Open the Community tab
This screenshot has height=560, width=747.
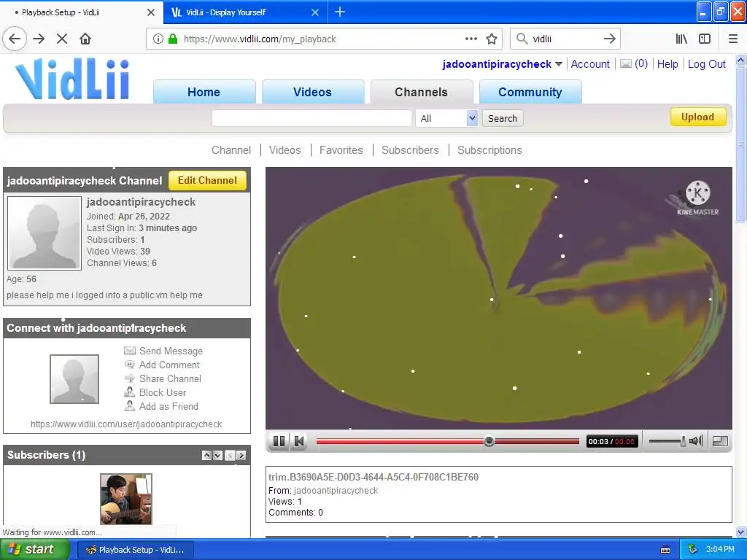(x=530, y=92)
